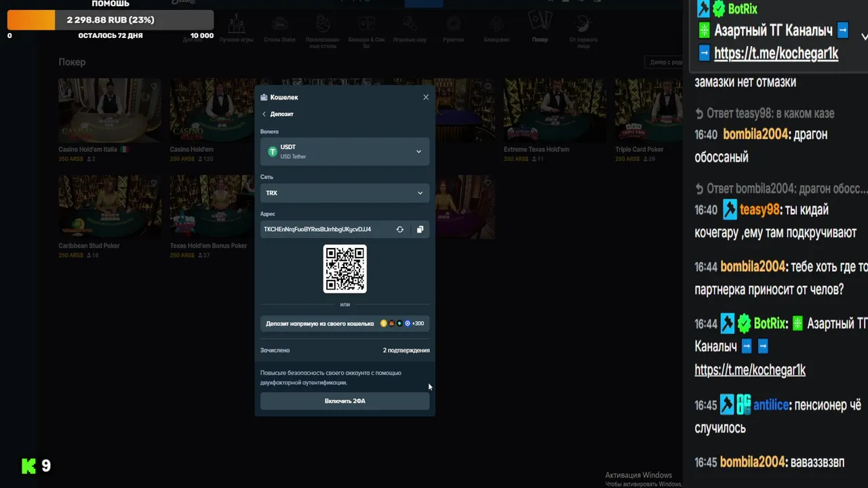The height and width of the screenshot is (488, 868).
Task: Click the +300 wallet provider icons
Action: point(402,323)
